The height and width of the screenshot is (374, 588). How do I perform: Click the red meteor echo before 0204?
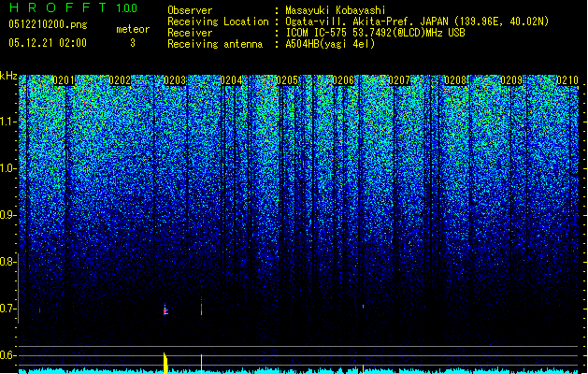[x=201, y=308]
